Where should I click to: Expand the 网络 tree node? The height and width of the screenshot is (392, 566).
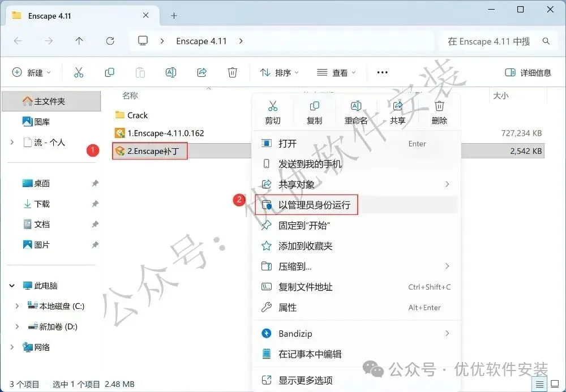pyautogui.click(x=12, y=347)
